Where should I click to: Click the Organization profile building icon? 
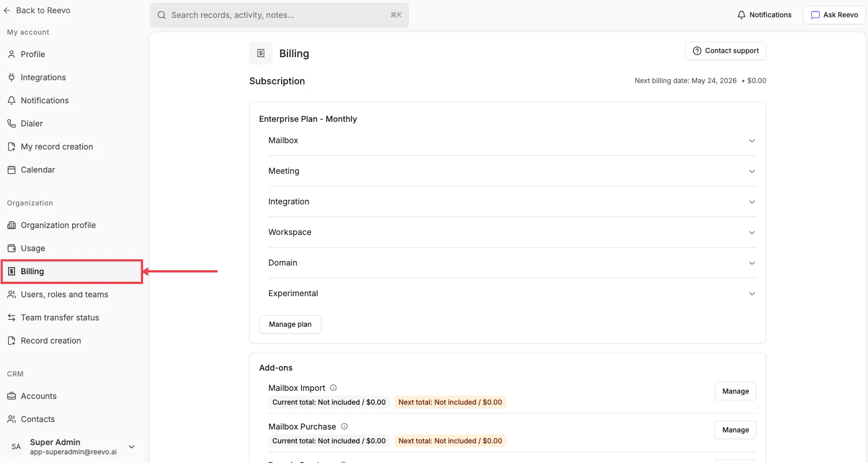pos(12,225)
